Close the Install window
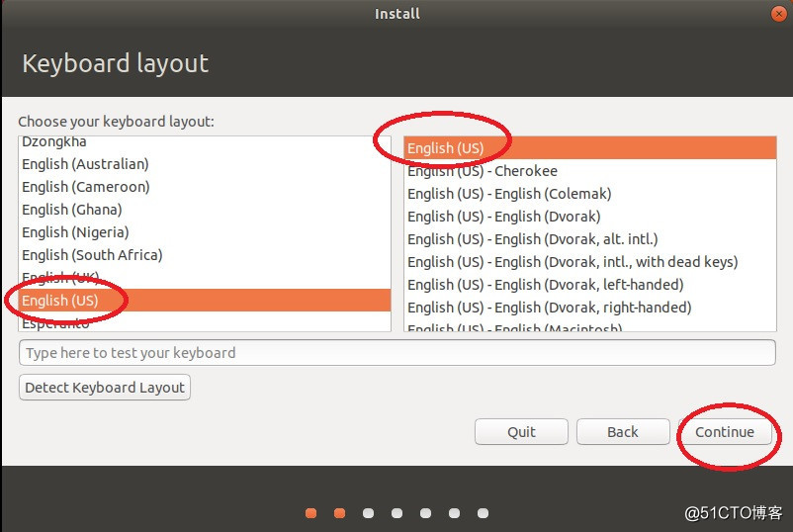Image resolution: width=793 pixels, height=532 pixels. [779, 14]
